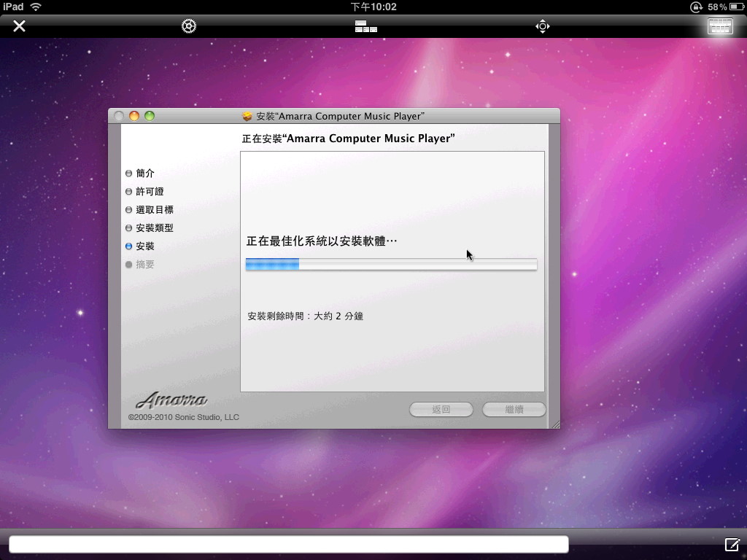Select the 摘要 step in sidebar
The height and width of the screenshot is (560, 747).
[x=140, y=264]
